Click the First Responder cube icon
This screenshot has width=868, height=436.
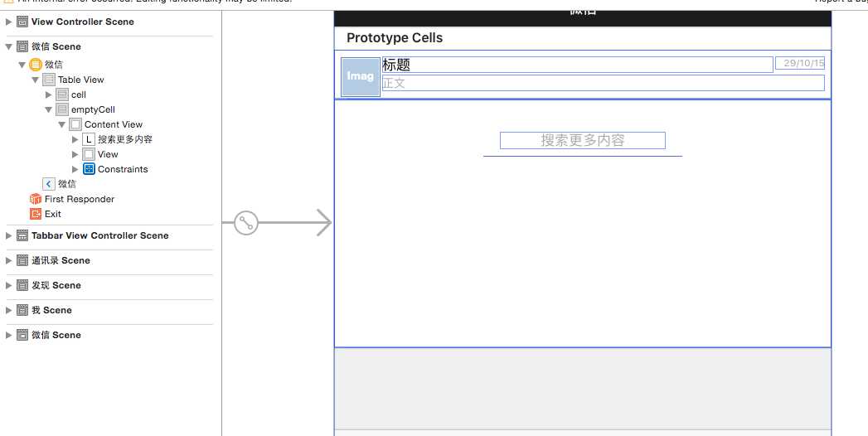(36, 199)
